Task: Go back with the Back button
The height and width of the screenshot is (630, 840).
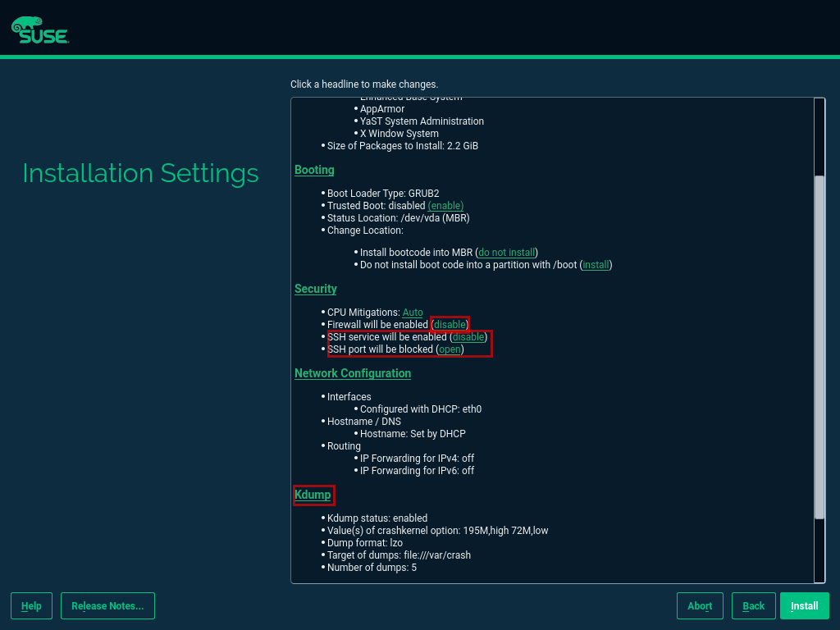Action: 753,605
